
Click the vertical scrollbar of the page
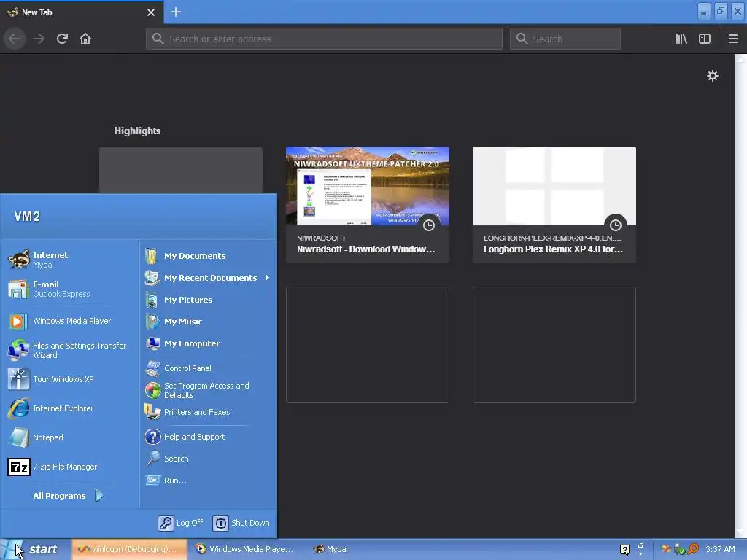click(x=740, y=295)
